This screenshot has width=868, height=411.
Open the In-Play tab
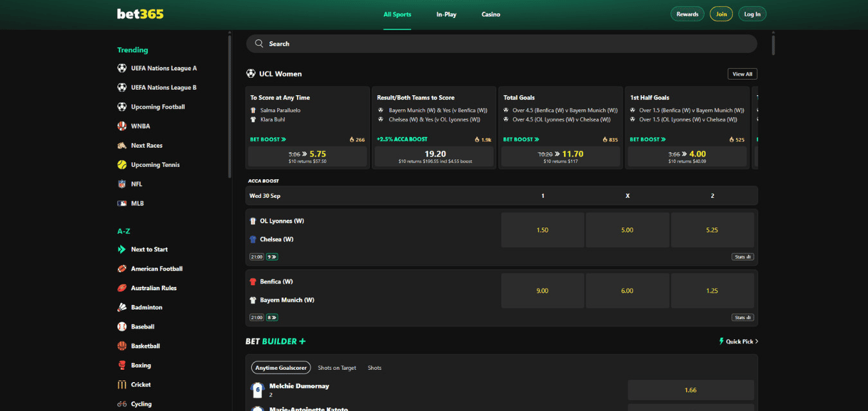point(446,14)
